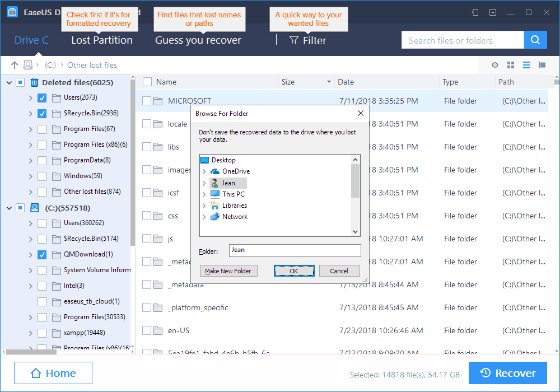Collapse the Deleted files(6025) tree node
Viewport: 560px width, 392px height.
tap(9, 82)
